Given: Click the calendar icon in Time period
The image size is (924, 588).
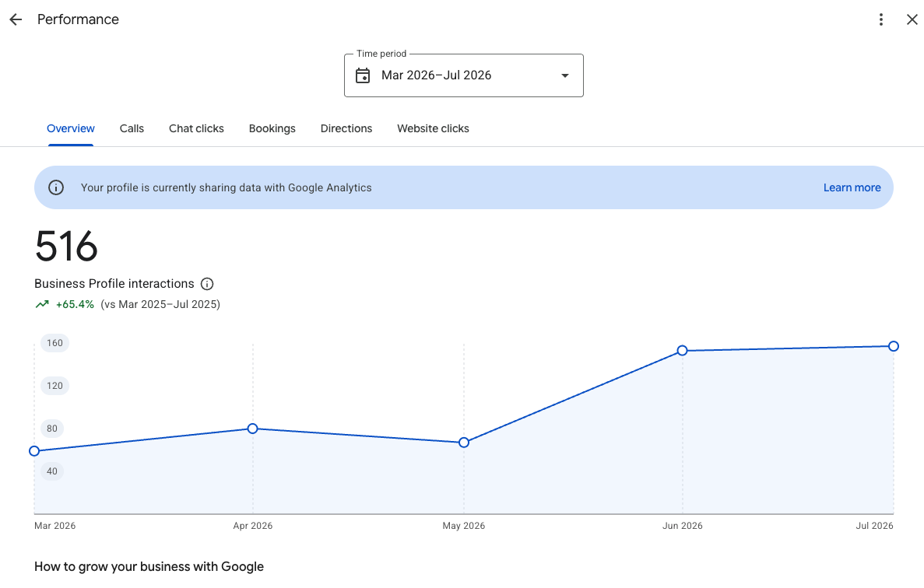Looking at the screenshot, I should tap(363, 75).
